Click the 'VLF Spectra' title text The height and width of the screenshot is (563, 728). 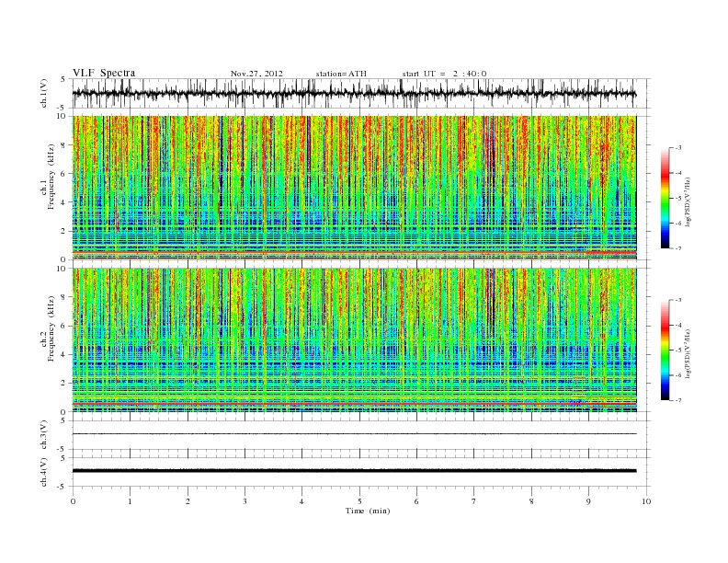pyautogui.click(x=104, y=73)
